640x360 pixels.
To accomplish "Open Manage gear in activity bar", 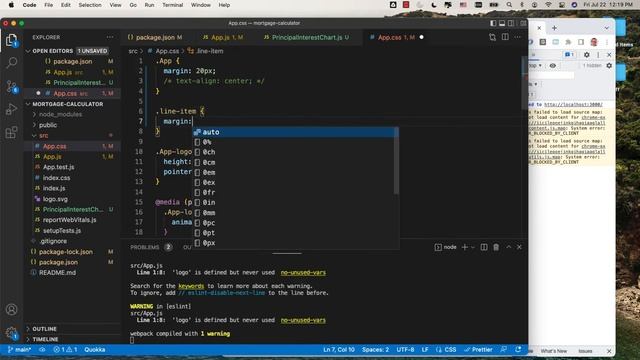I will click(x=11, y=333).
